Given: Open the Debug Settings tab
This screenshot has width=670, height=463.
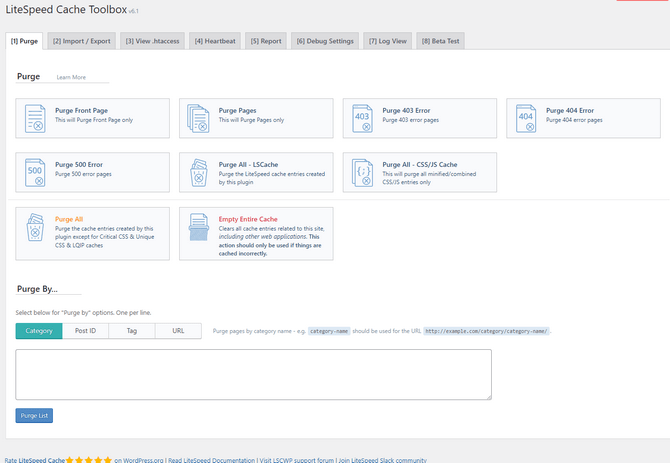Looking at the screenshot, I should click(x=325, y=41).
